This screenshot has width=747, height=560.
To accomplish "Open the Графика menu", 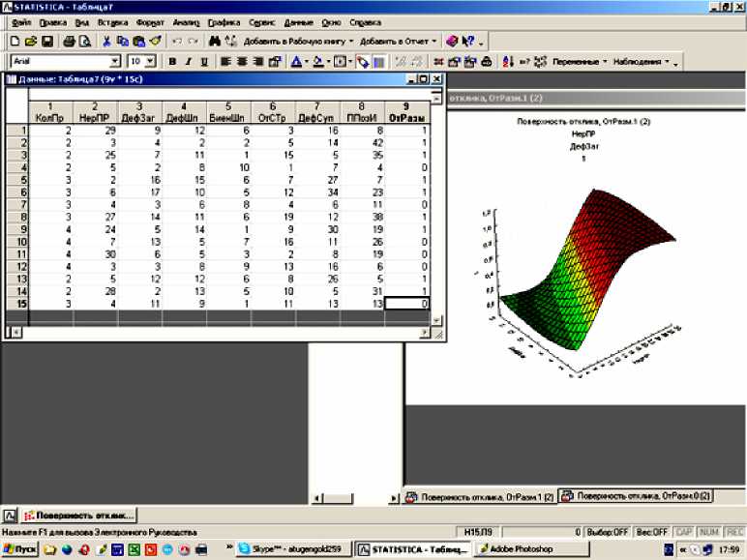I will (x=224, y=22).
